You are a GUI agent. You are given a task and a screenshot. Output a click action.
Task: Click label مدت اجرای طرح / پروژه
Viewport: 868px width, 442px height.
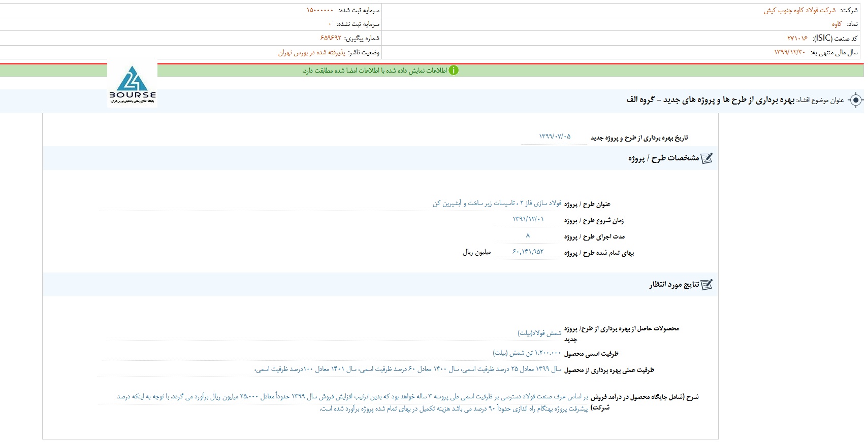[x=594, y=236]
